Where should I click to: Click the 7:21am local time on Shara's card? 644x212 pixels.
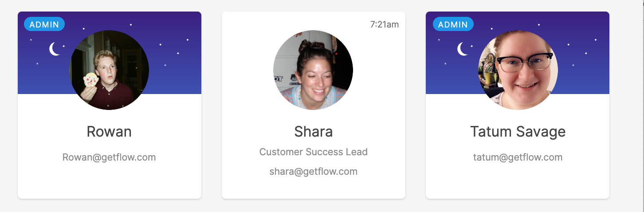[384, 24]
